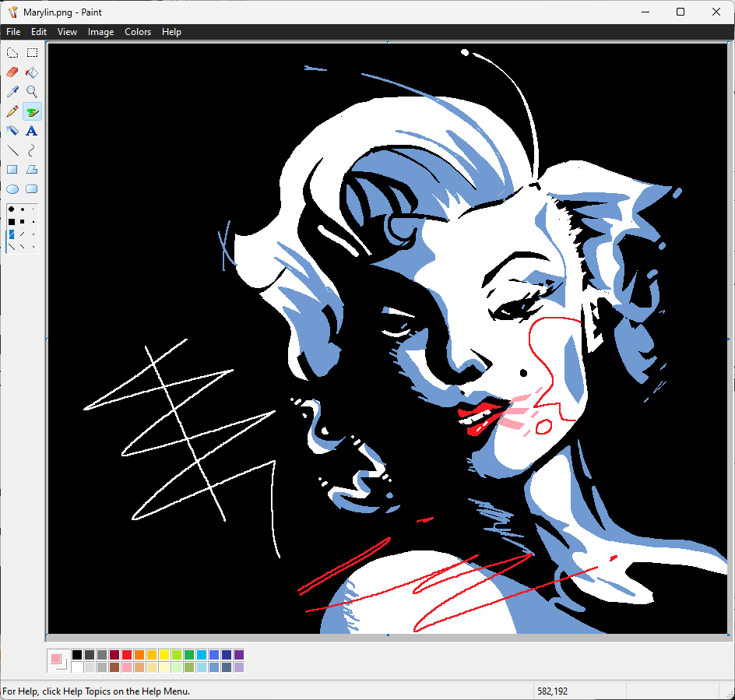735x700 pixels.
Task: Choose the rectangular Select tool
Action: pyautogui.click(x=32, y=53)
